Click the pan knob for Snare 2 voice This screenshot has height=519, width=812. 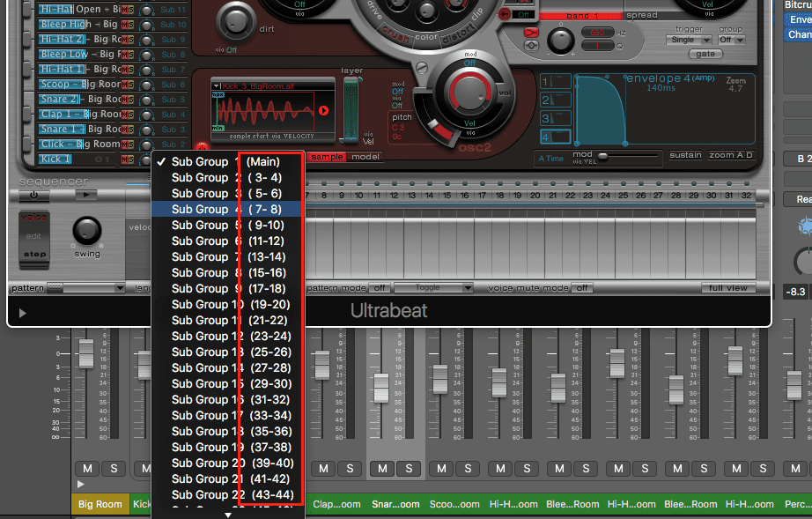[x=147, y=100]
